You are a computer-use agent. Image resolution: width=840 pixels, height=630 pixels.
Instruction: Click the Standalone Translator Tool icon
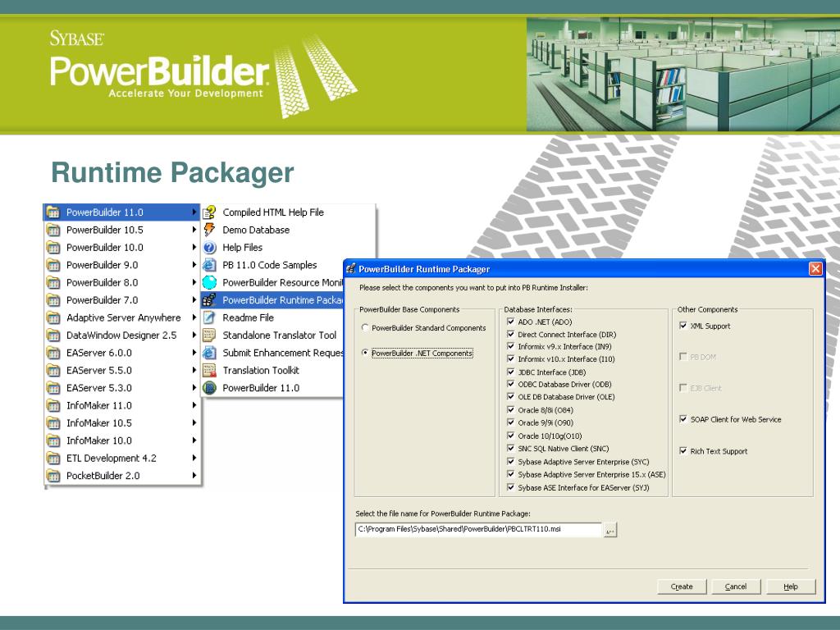[x=209, y=336]
